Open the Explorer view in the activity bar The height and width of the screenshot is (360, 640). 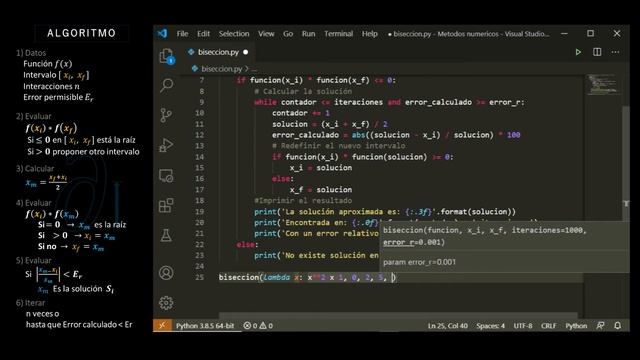pos(167,56)
